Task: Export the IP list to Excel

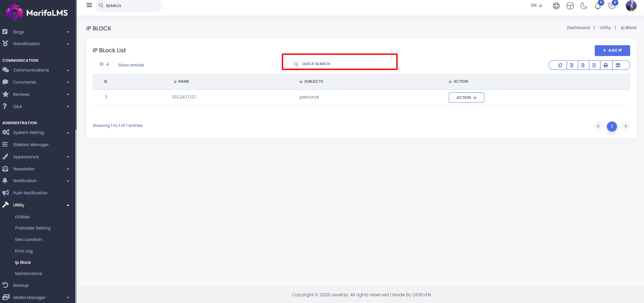Action: 571,65
